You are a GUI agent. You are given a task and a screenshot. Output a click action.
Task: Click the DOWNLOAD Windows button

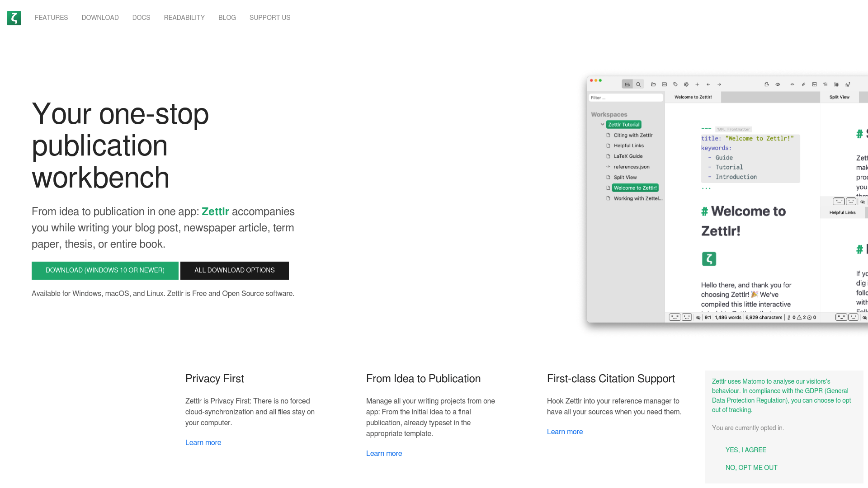pos(105,270)
